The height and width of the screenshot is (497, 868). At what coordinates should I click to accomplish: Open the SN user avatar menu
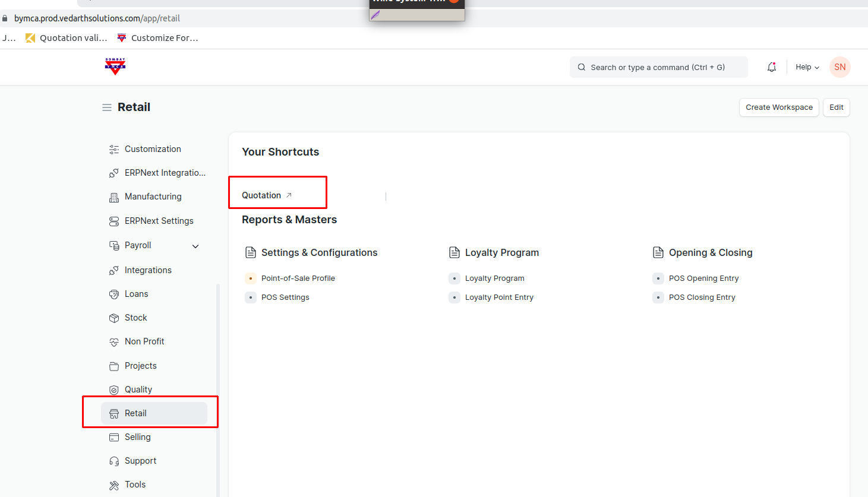click(839, 67)
